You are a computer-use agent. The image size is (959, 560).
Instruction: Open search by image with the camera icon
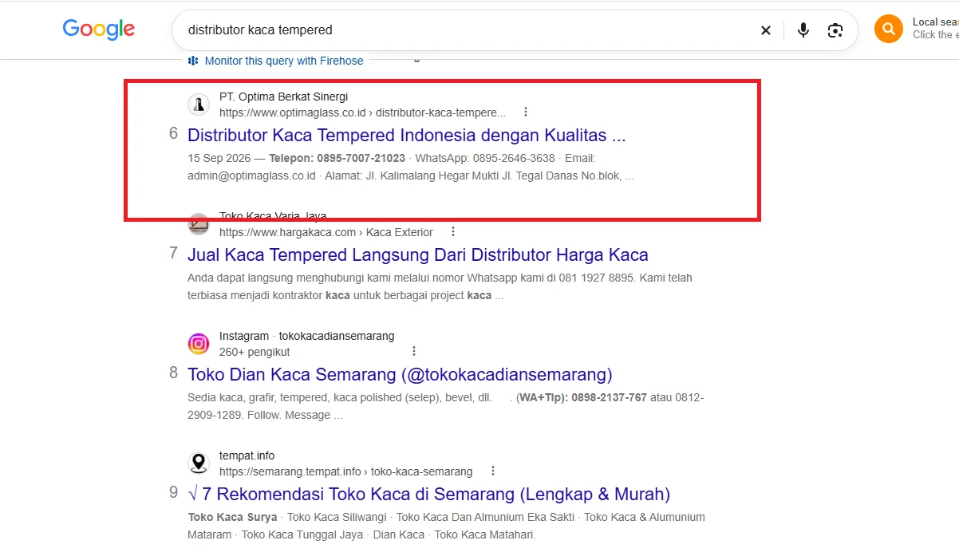click(835, 30)
